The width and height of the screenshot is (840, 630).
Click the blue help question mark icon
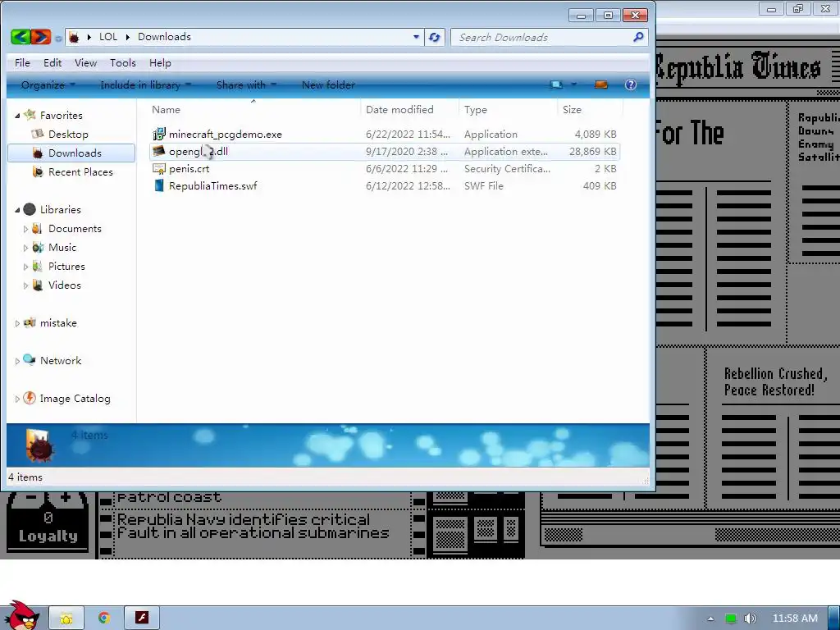[631, 84]
